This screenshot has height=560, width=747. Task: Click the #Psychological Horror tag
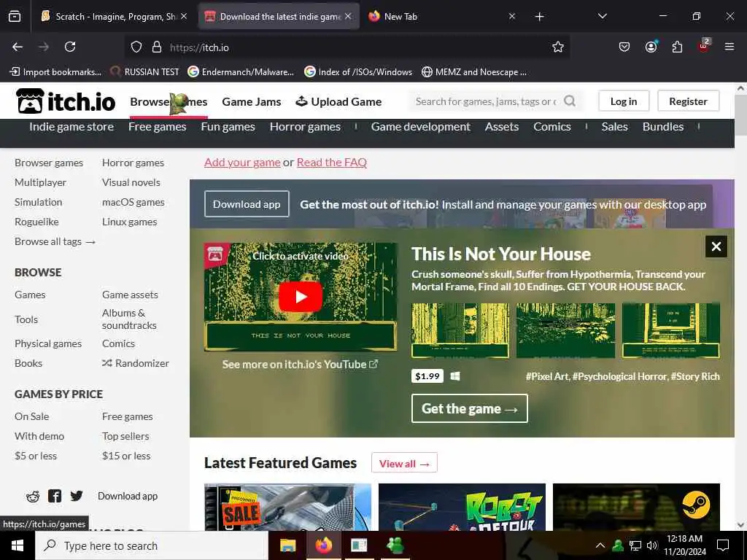coord(620,376)
